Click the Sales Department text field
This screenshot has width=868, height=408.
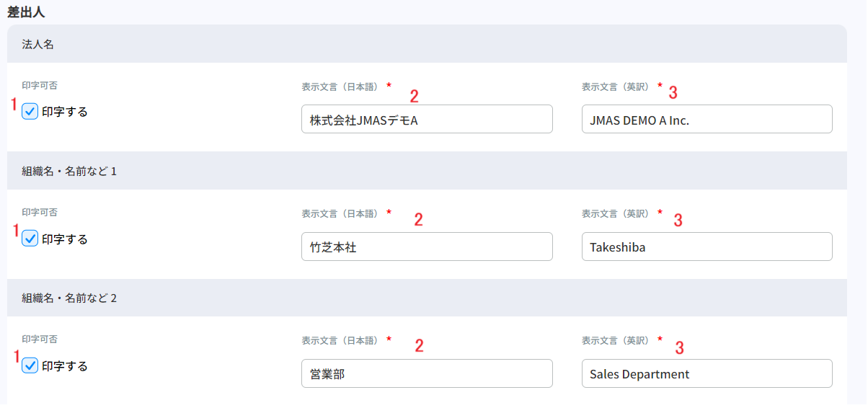(707, 373)
